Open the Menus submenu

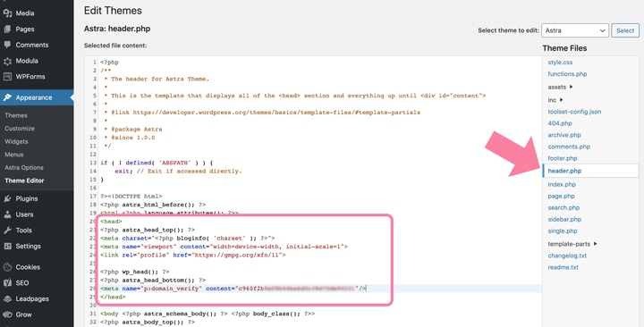(x=14, y=155)
